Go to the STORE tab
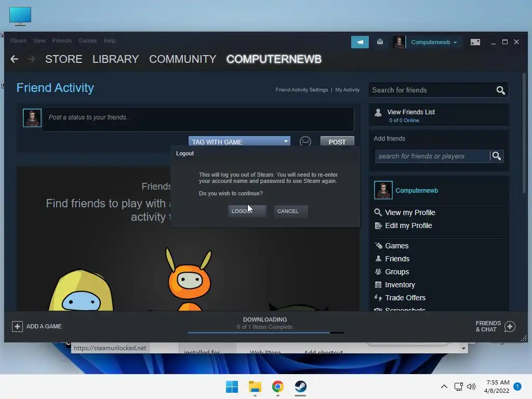This screenshot has width=532, height=399. click(x=64, y=59)
